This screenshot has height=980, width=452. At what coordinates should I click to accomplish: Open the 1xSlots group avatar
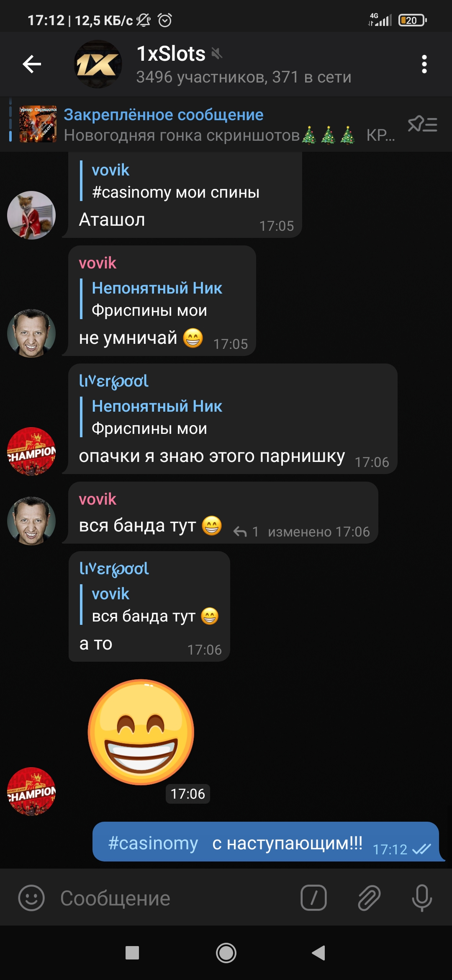(98, 64)
